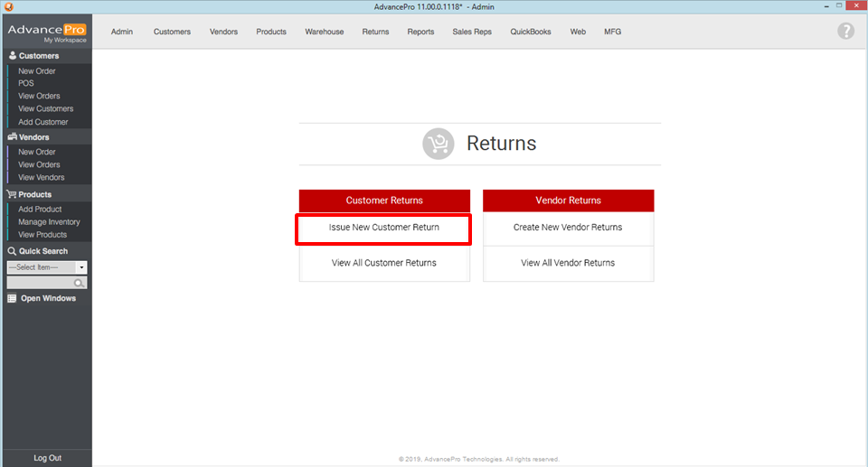The height and width of the screenshot is (467, 868).
Task: Click Log Out at sidebar bottom
Action: [47, 458]
